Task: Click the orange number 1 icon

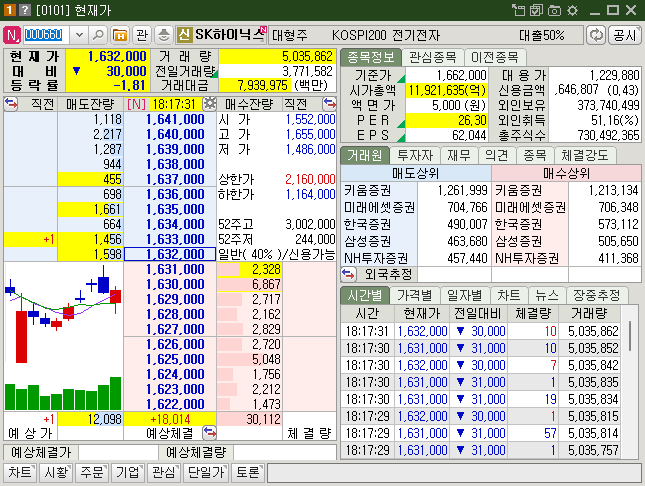Action: [x=9, y=10]
